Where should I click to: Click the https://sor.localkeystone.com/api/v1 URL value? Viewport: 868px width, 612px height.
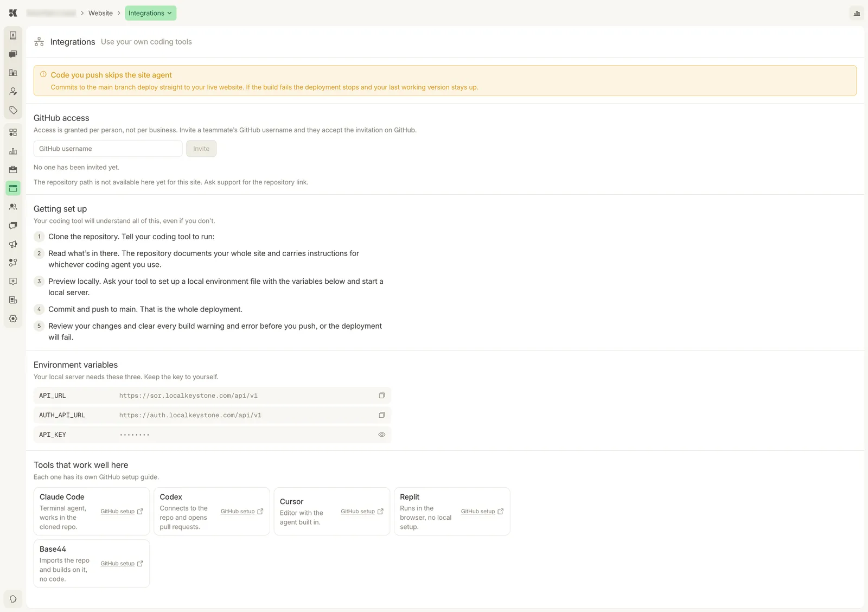click(x=188, y=396)
